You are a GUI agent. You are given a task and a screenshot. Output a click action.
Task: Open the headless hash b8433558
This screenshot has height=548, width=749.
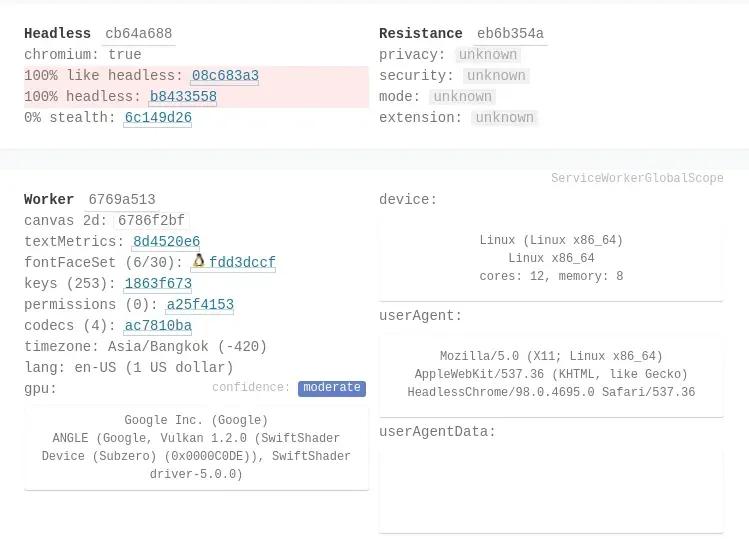(x=183, y=97)
